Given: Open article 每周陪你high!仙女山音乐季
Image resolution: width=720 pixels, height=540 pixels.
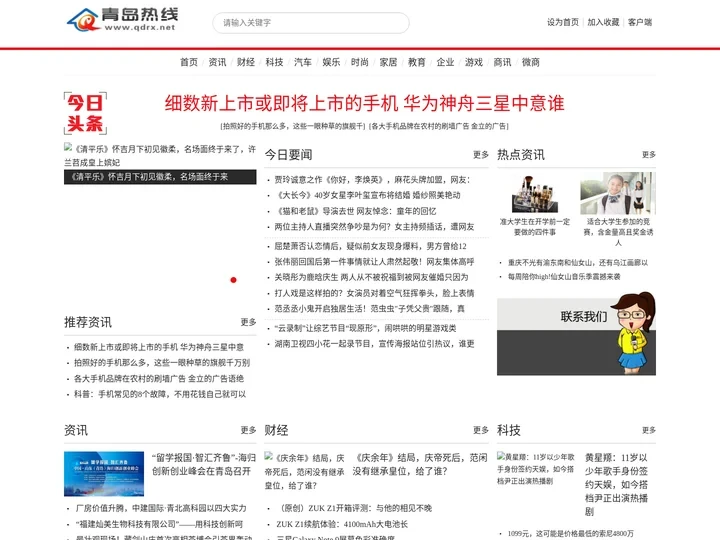Looking at the screenshot, I should 564,276.
